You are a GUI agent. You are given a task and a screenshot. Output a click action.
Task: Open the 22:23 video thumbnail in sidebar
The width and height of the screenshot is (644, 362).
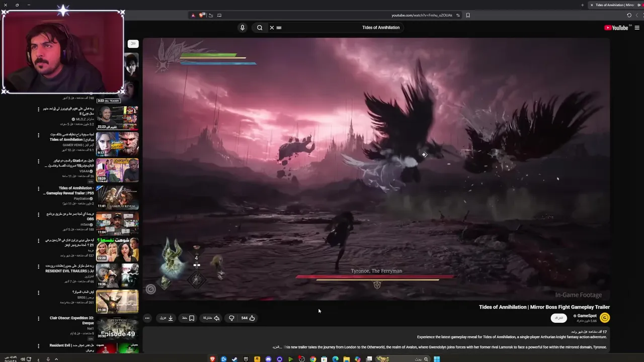point(117,118)
